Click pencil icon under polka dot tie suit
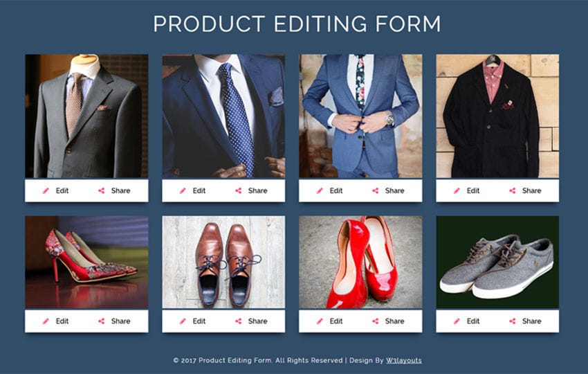 pos(183,190)
